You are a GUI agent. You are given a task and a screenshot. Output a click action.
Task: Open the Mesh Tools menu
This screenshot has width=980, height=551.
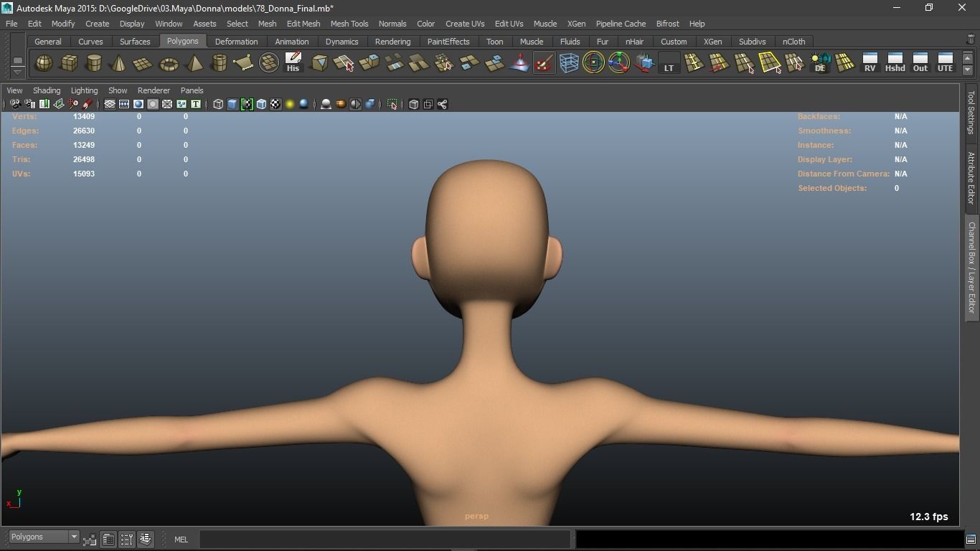coord(349,24)
